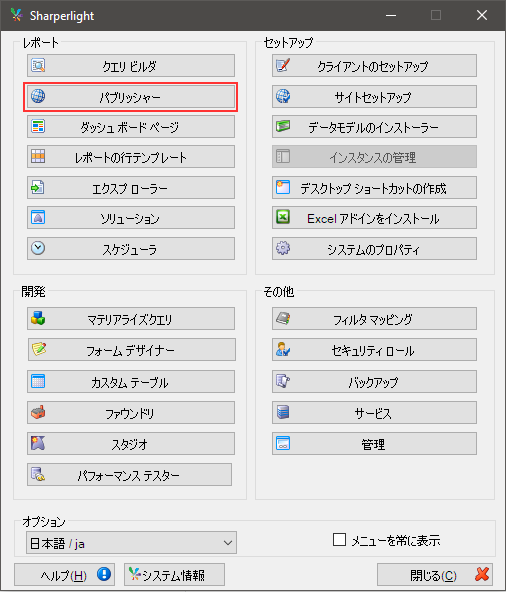Image resolution: width=506 pixels, height=592 pixels.
Task: Open パフォーマンス テスター button
Action: (x=129, y=475)
